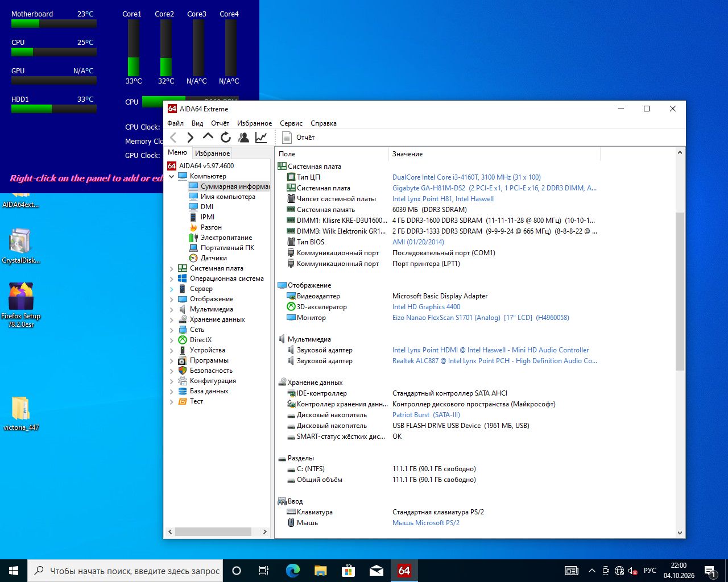Go up one level with toolbar arrow

pos(208,137)
